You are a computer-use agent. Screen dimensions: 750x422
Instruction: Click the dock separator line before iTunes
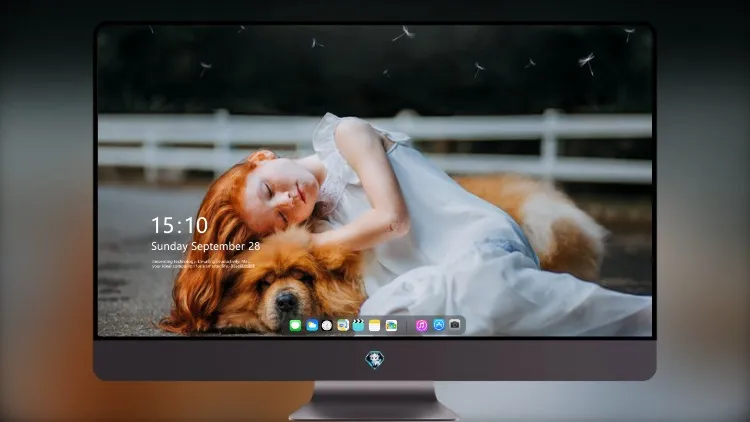pos(407,326)
